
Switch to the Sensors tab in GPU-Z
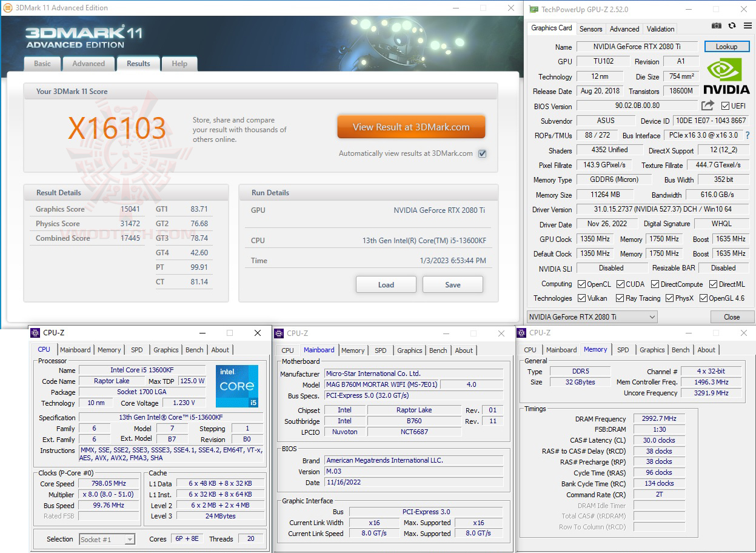590,28
